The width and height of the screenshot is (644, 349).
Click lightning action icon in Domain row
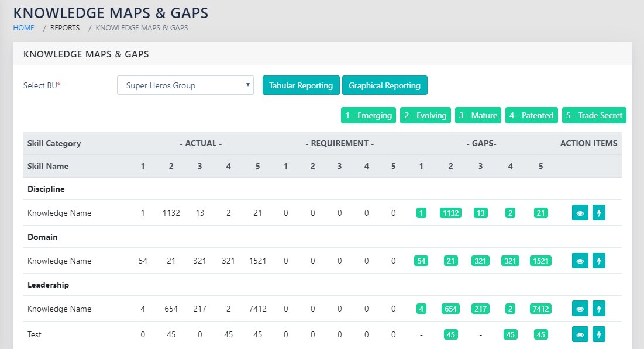tap(598, 261)
